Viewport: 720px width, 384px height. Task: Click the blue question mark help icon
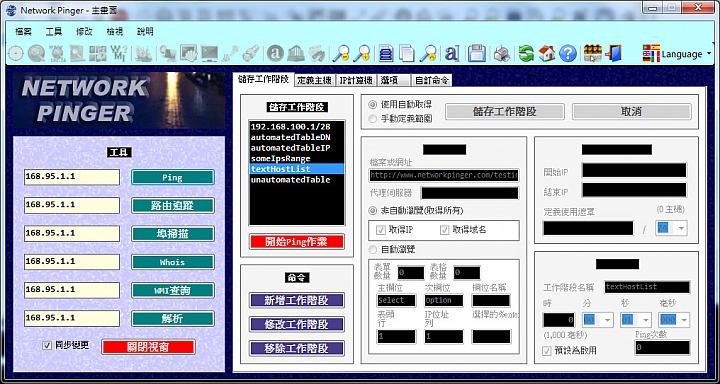pos(568,54)
